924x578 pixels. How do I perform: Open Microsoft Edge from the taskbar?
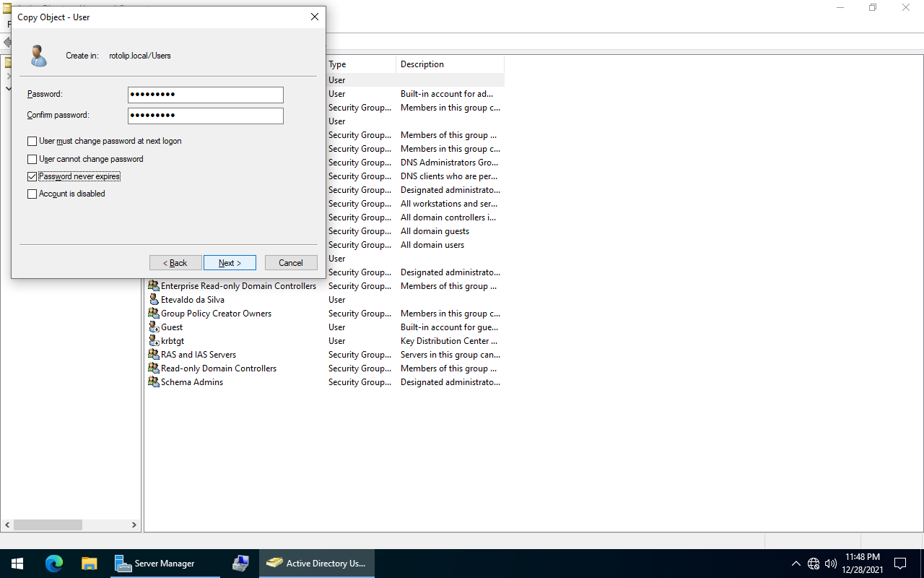coord(54,564)
